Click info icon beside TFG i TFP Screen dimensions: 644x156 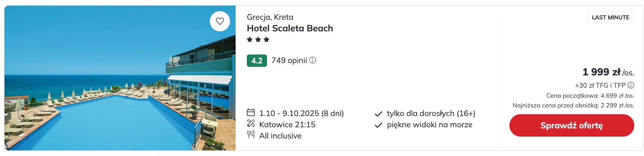coord(631,85)
